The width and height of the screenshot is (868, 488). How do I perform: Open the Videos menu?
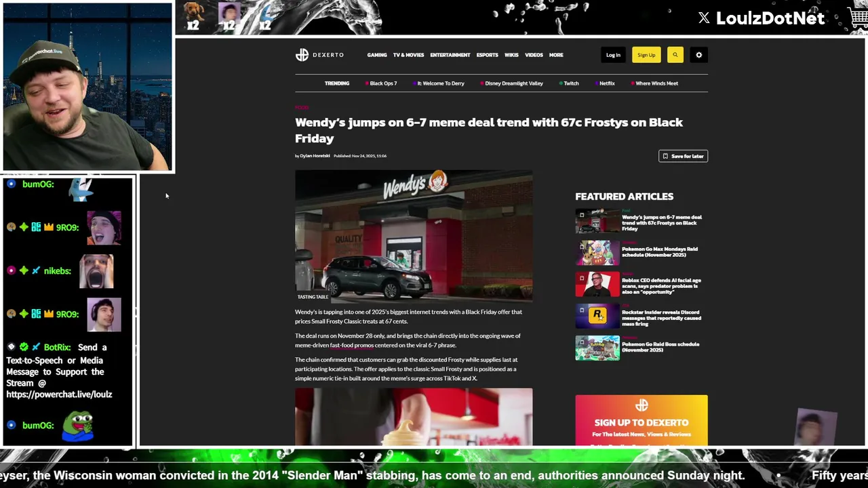pyautogui.click(x=534, y=55)
